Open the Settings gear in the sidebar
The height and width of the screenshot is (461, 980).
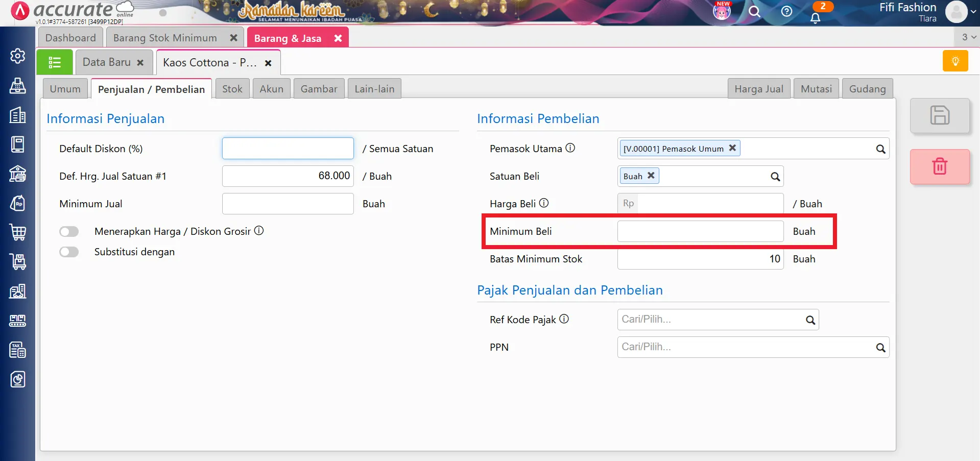click(x=17, y=57)
